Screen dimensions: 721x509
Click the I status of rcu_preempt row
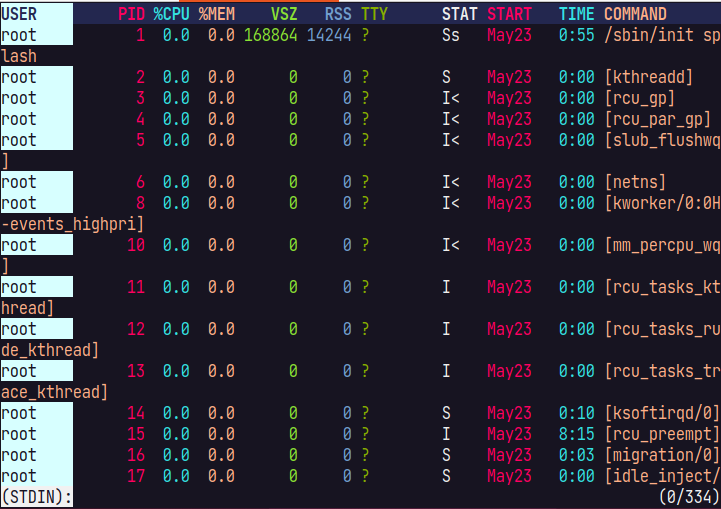pos(446,434)
